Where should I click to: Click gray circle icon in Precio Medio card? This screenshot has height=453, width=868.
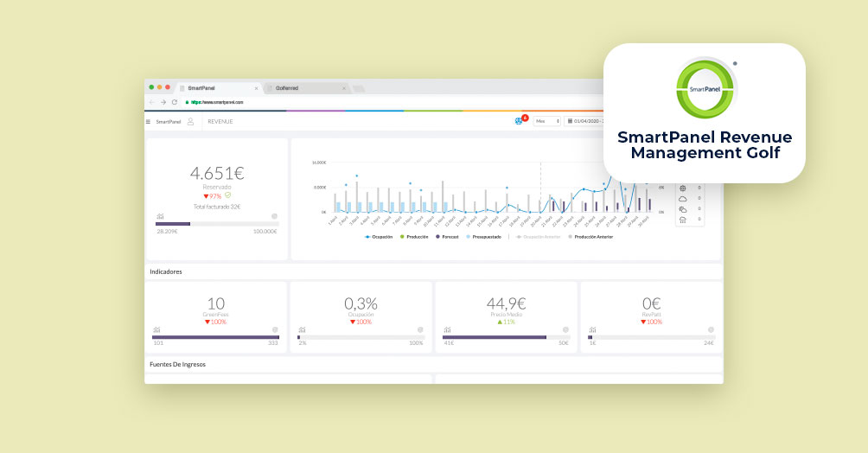565,329
